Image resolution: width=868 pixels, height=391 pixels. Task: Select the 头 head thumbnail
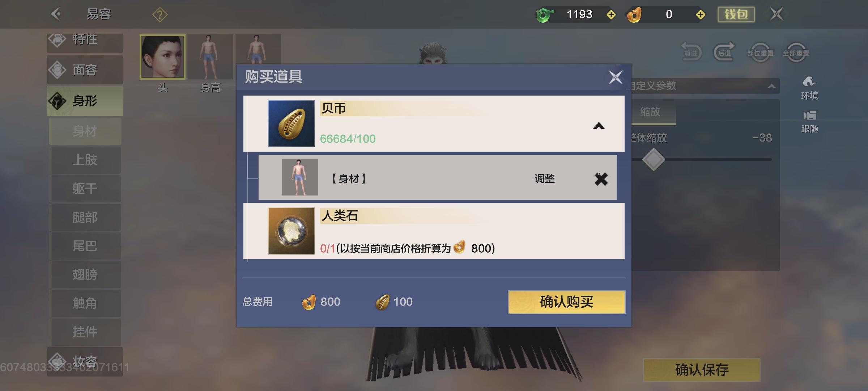pyautogui.click(x=163, y=57)
